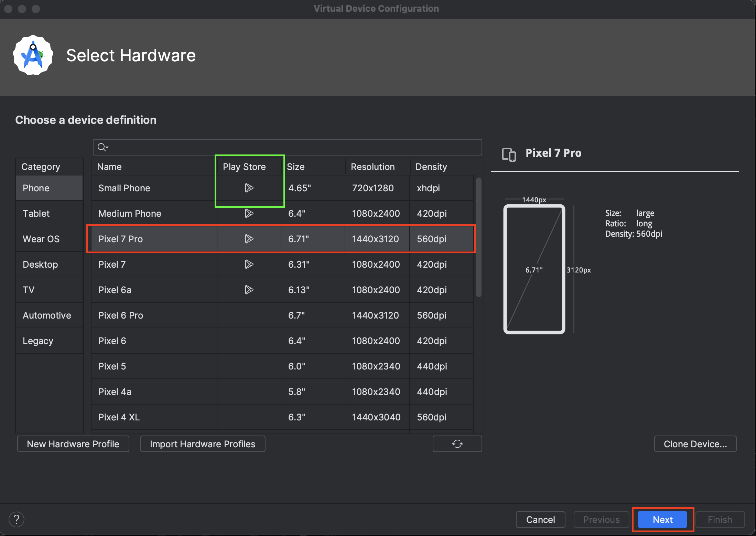Image resolution: width=756 pixels, height=536 pixels.
Task: Select the Tablet category
Action: click(36, 213)
